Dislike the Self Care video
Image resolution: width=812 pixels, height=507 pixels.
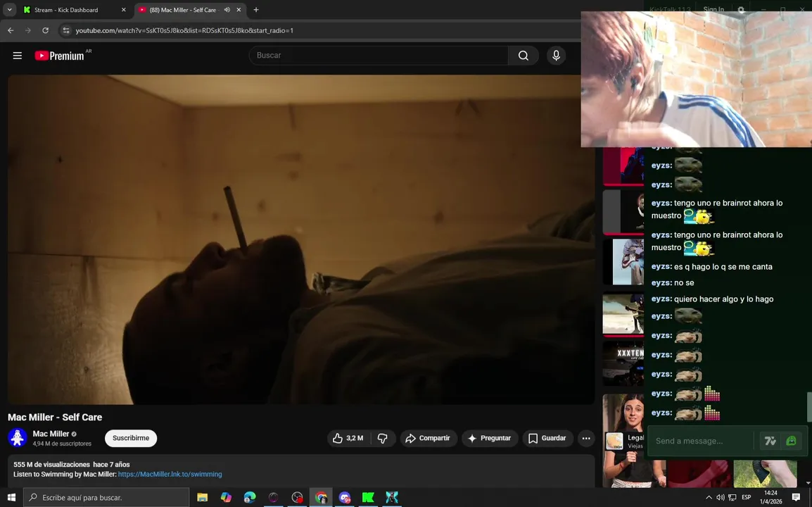click(382, 438)
